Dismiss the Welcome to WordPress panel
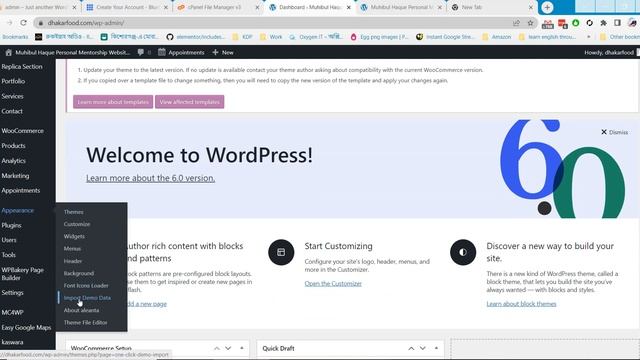This screenshot has width=640, height=360. [x=614, y=132]
